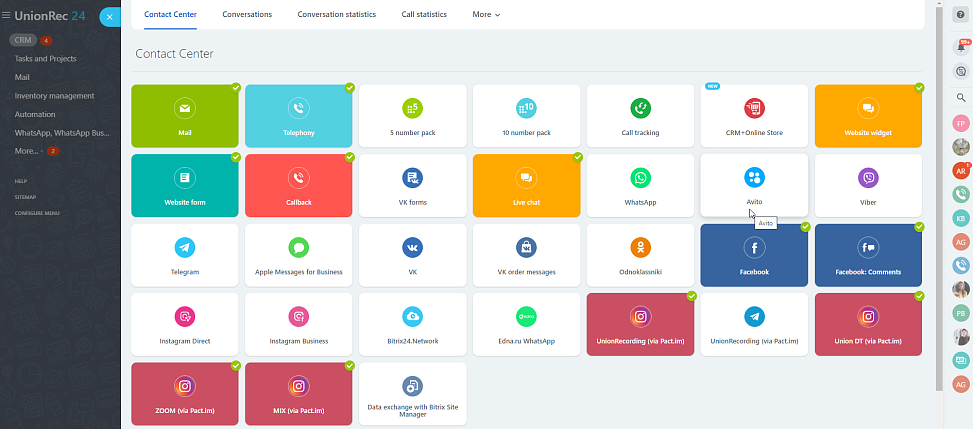The image size is (973, 429).
Task: Toggle the hamburger menu beside UnionRec
Action: 6,16
